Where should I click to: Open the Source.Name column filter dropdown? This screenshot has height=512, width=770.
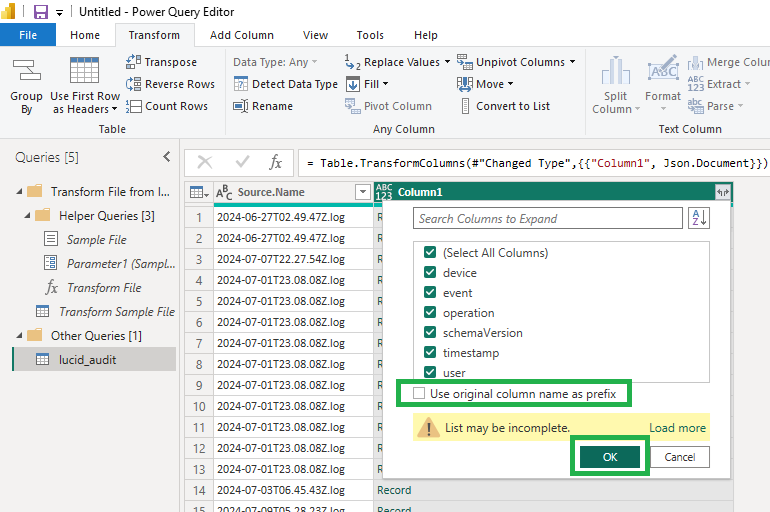tap(363, 192)
